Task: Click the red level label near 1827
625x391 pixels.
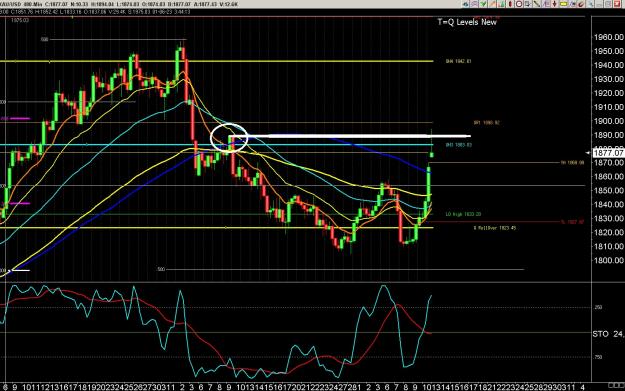Action: (572, 222)
